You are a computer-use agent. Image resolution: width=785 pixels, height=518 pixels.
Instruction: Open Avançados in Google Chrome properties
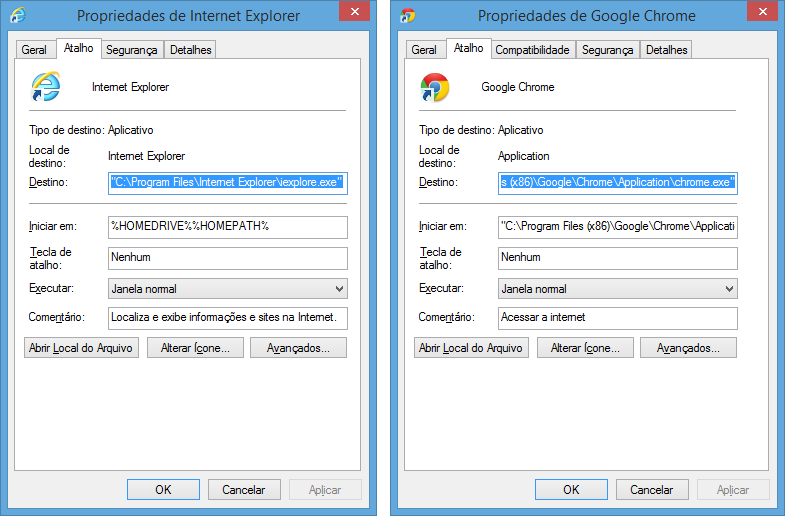pos(688,348)
